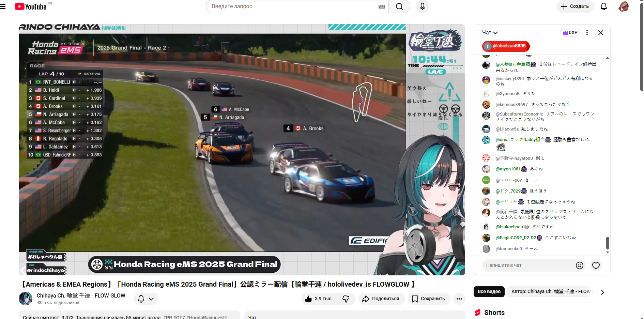Dislike the video with thumbs down
644x319 pixels.
tap(346, 299)
